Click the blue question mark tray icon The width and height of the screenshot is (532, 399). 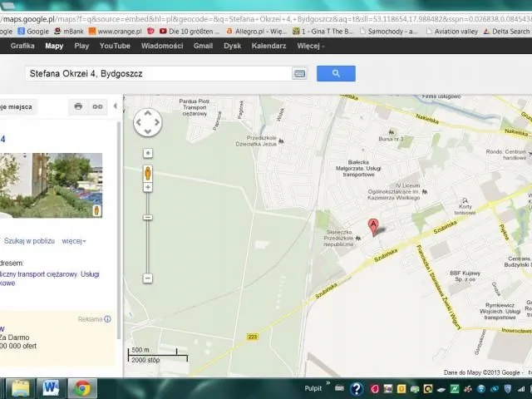[357, 389]
